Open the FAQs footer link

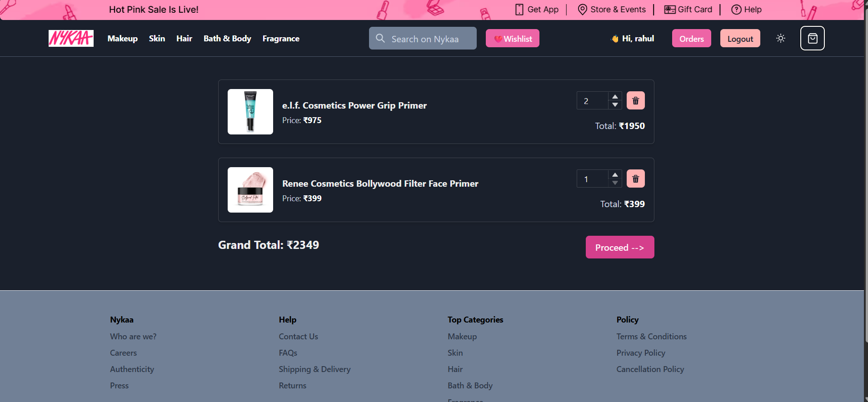[x=288, y=353]
